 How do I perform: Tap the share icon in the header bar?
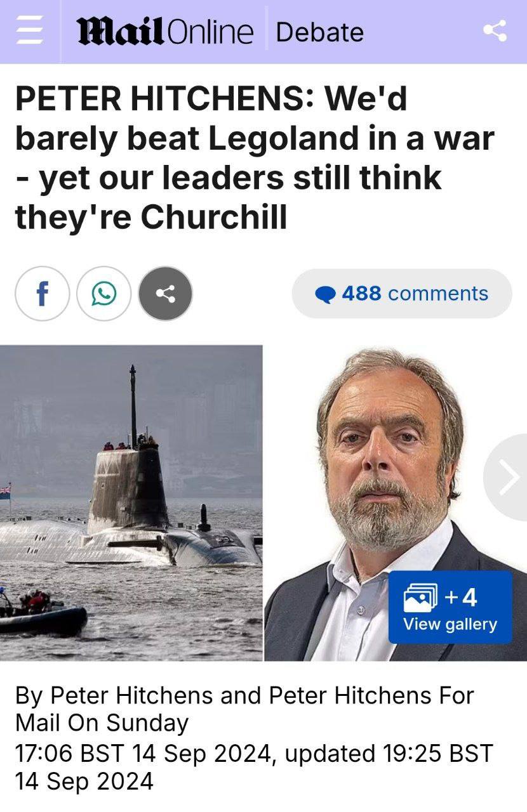click(495, 31)
